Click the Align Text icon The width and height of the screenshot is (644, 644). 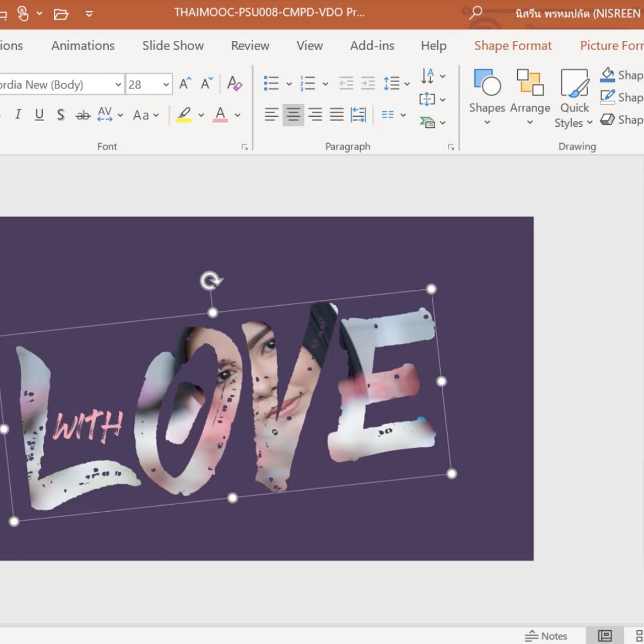click(427, 99)
